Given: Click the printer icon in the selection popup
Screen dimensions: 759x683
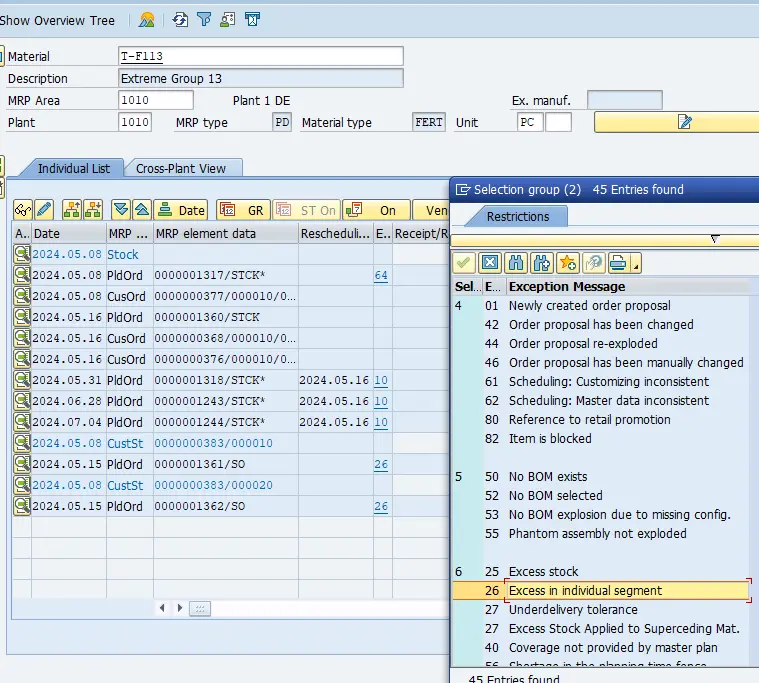Looking at the screenshot, I should coord(617,263).
